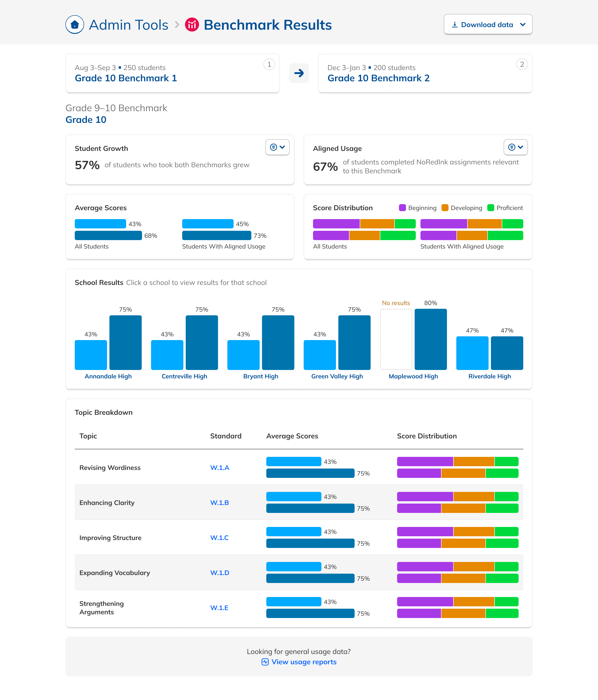
Task: Click the download arrow icon
Action: 455,25
